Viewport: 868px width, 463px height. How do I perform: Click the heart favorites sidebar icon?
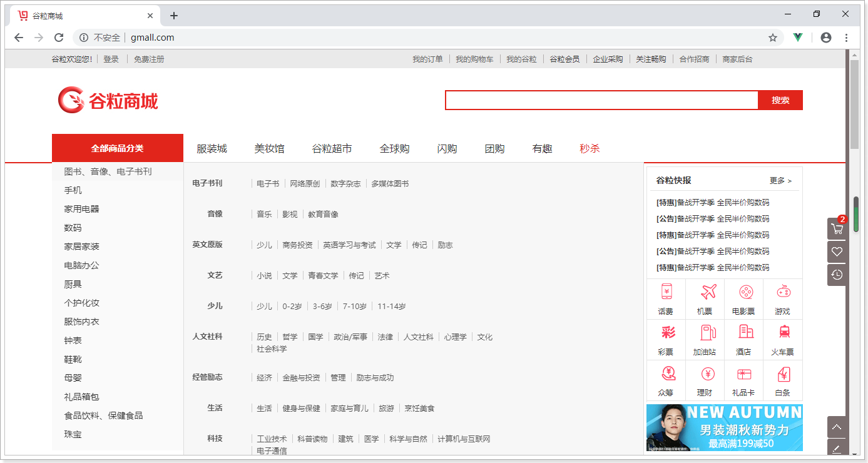click(x=837, y=252)
